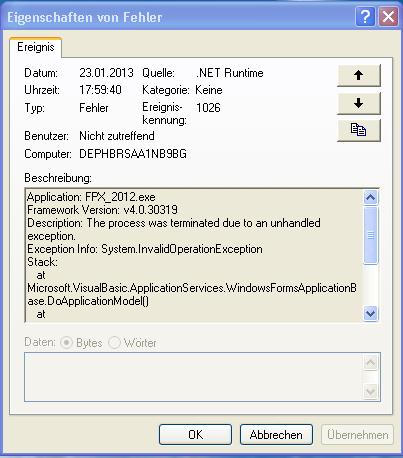Cancel using the Abbrechen button
This screenshot has height=458, width=403.
(276, 435)
